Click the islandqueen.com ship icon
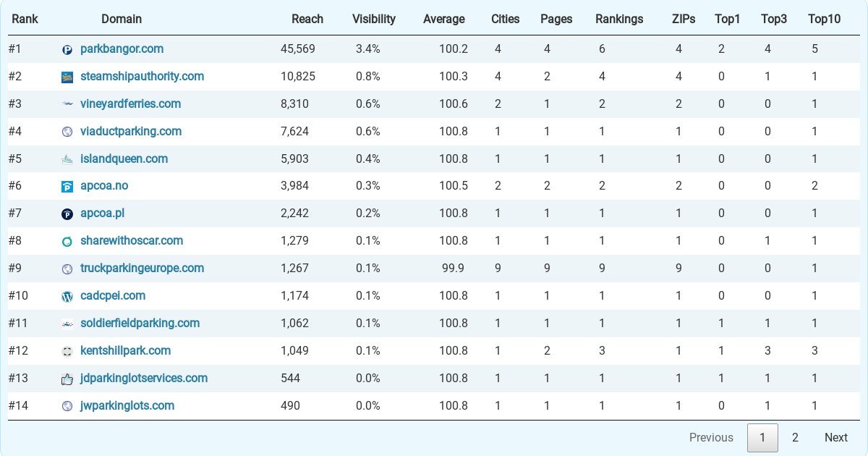 coord(67,159)
